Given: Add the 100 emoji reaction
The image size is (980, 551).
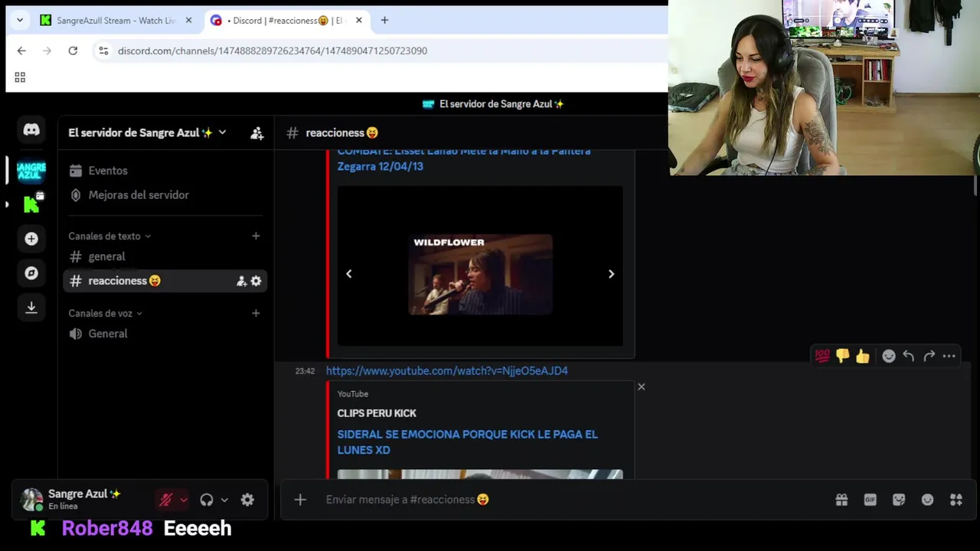Looking at the screenshot, I should tap(822, 356).
